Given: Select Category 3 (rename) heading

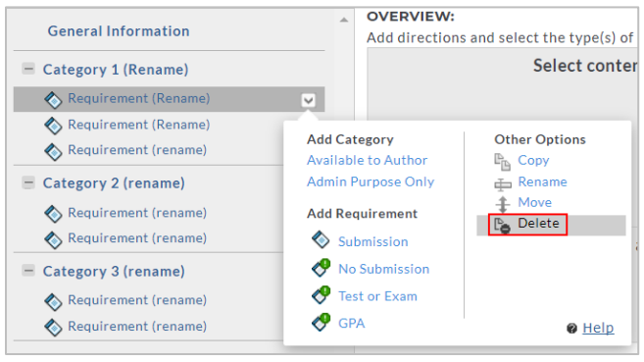Looking at the screenshot, I should (114, 272).
